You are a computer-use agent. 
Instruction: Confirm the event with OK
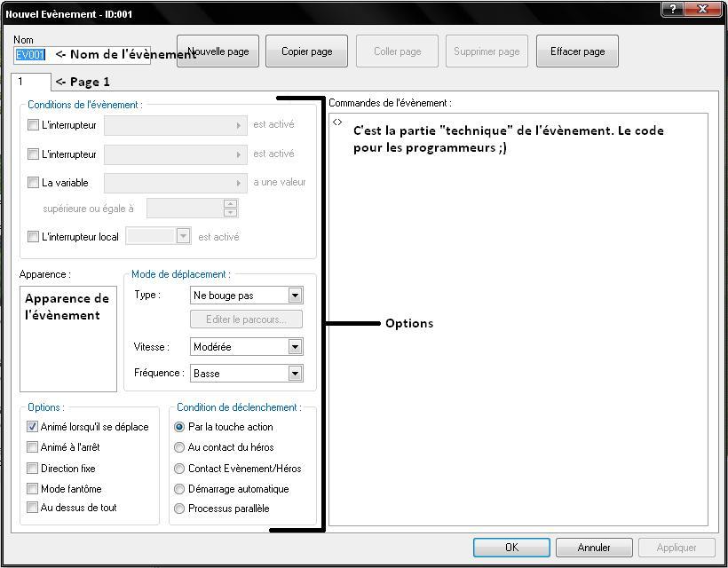[x=511, y=548]
